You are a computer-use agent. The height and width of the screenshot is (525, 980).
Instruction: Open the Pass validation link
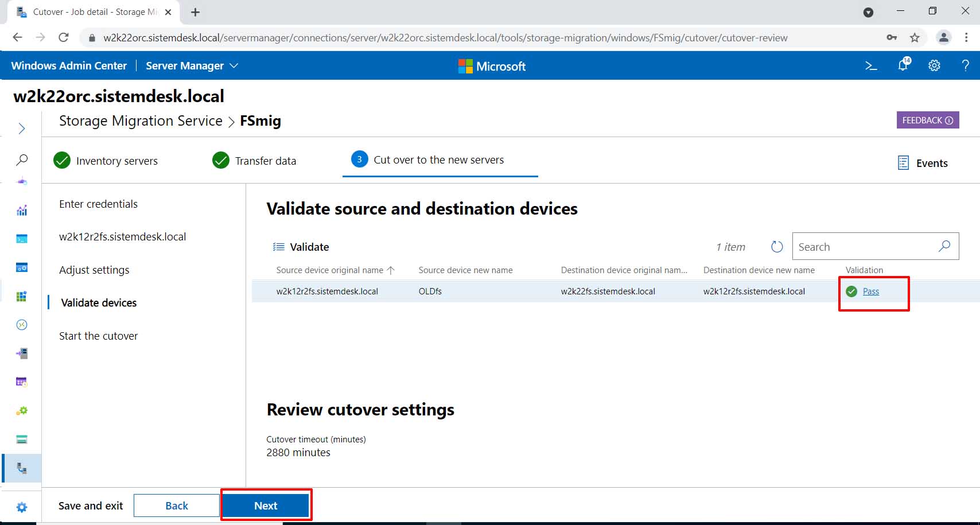click(x=871, y=291)
